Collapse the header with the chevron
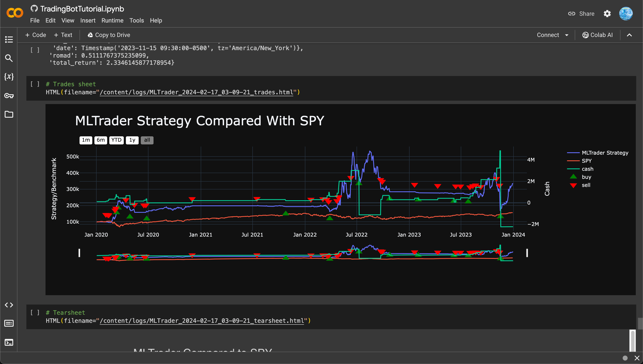Screen dimensions: 643x364 point(629,35)
